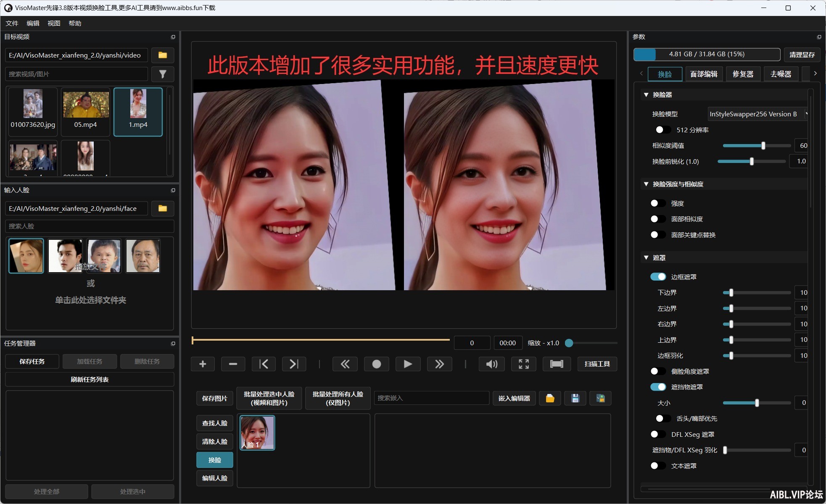
Task: Rewind frames with double-left arrow
Action: 345,364
